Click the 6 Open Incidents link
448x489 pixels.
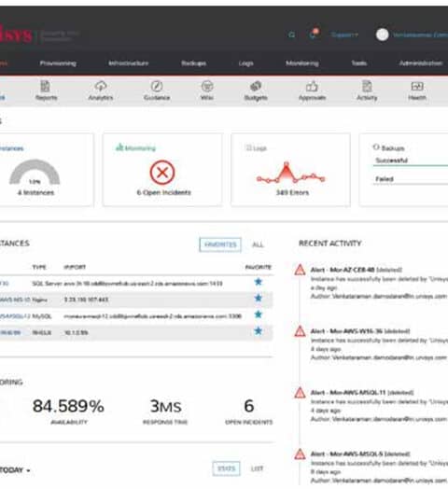point(163,192)
